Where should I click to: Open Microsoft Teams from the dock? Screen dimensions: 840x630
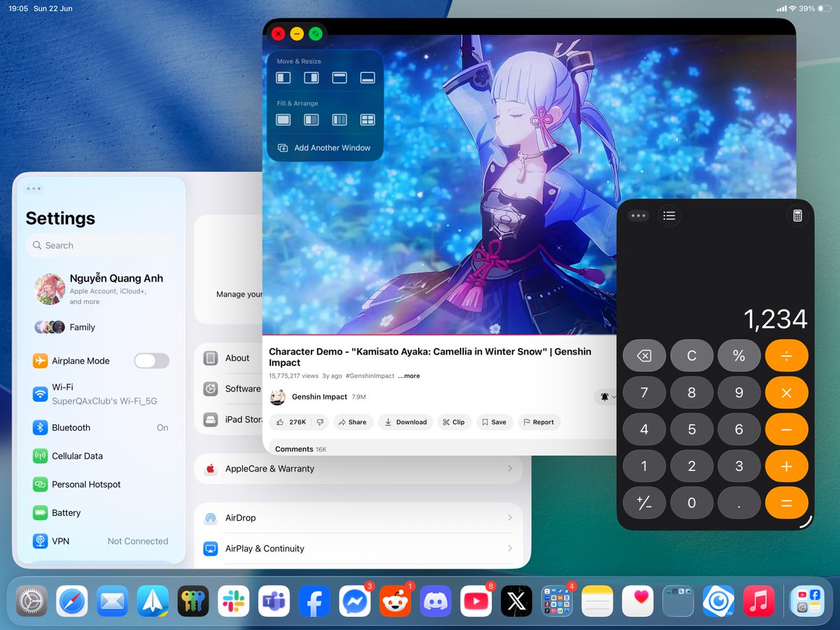pos(274,601)
